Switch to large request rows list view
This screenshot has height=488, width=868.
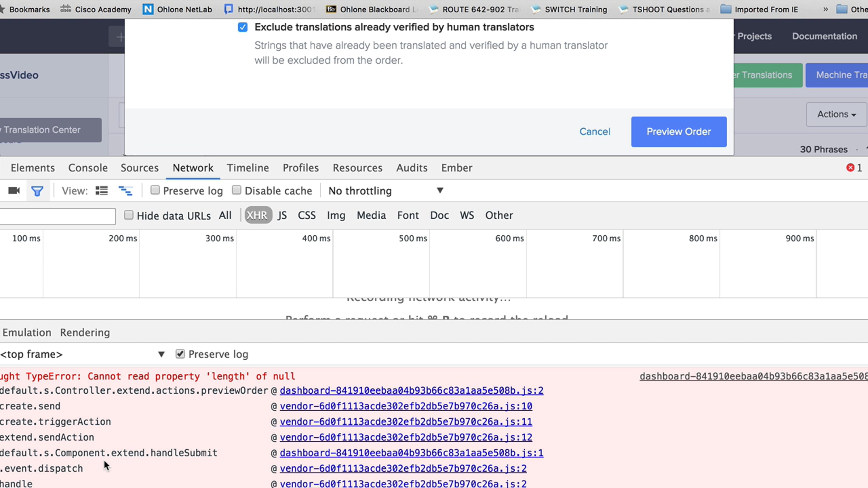(102, 191)
